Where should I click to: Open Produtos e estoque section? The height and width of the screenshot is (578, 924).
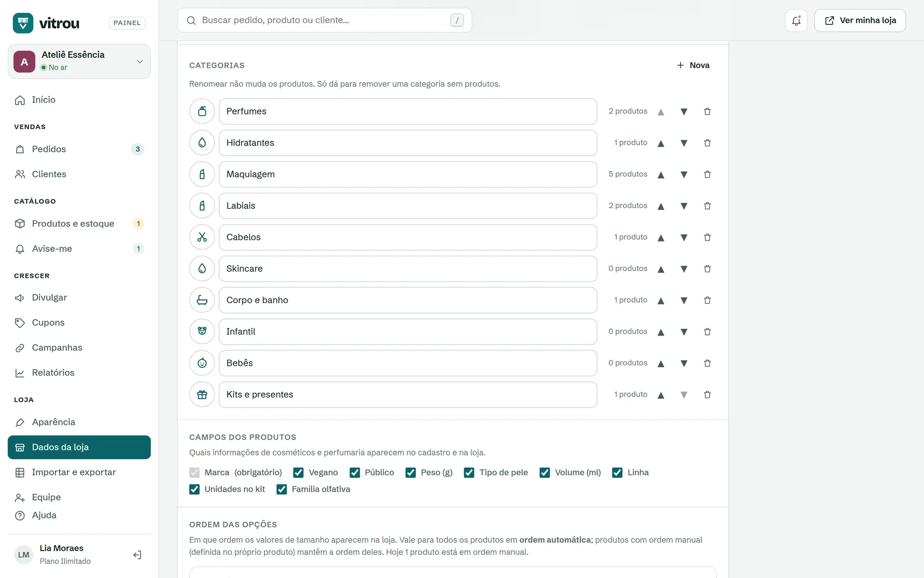pos(79,223)
